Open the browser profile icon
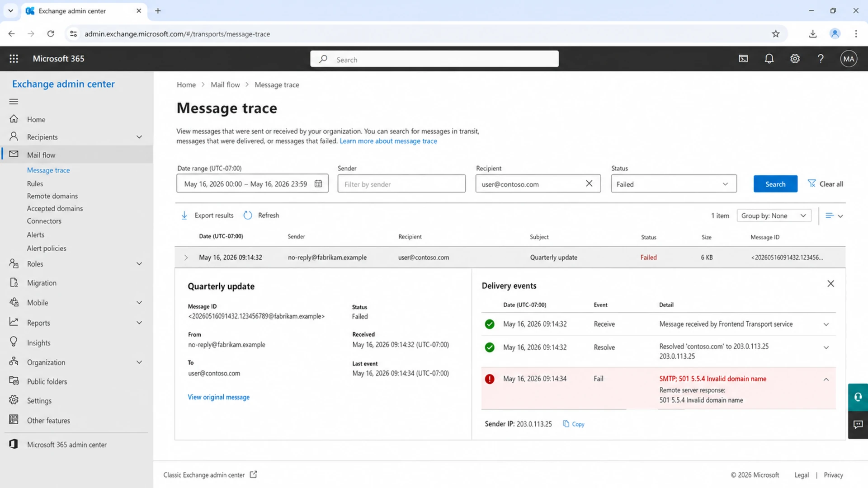Screen dimensions: 868x488 (x=835, y=34)
